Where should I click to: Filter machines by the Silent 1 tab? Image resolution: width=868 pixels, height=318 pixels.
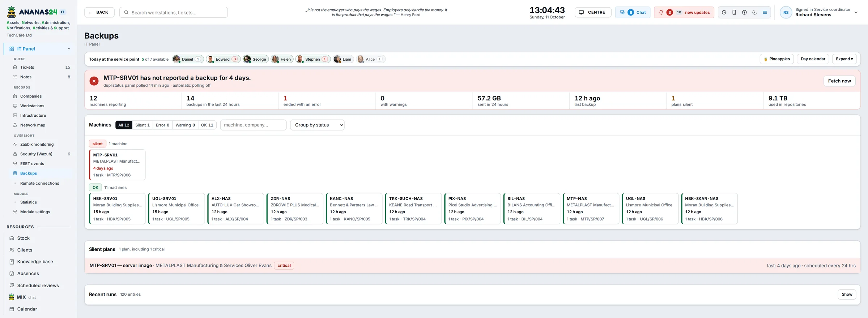tap(142, 125)
